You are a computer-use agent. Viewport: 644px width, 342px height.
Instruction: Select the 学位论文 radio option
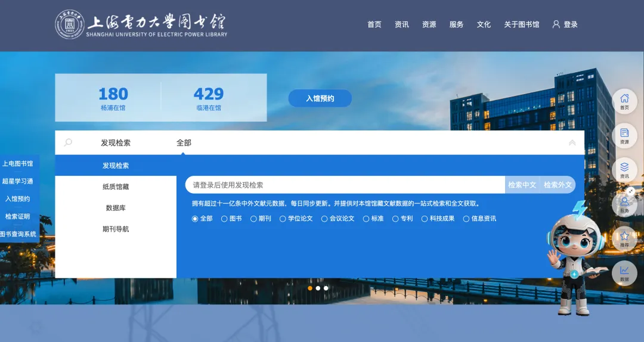[283, 219]
